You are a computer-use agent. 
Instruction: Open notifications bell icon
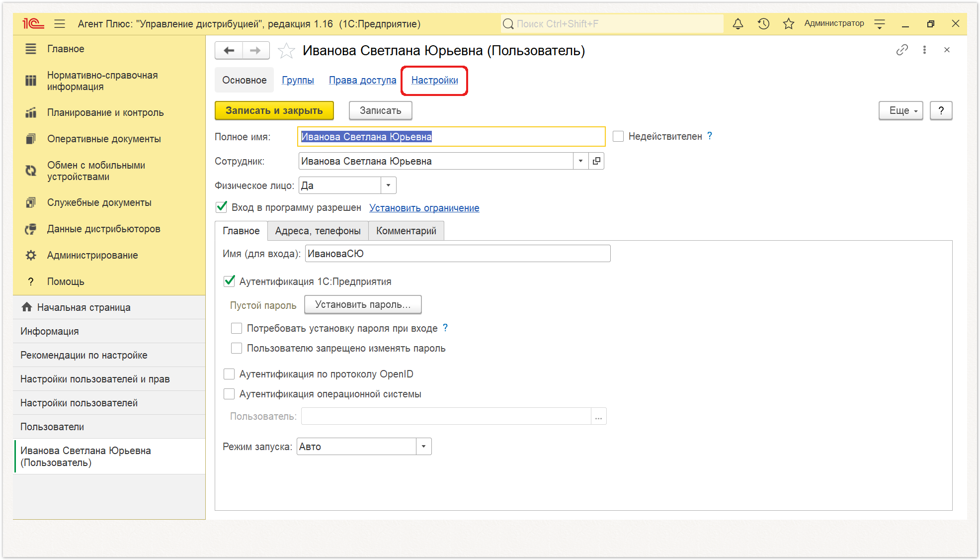(738, 23)
